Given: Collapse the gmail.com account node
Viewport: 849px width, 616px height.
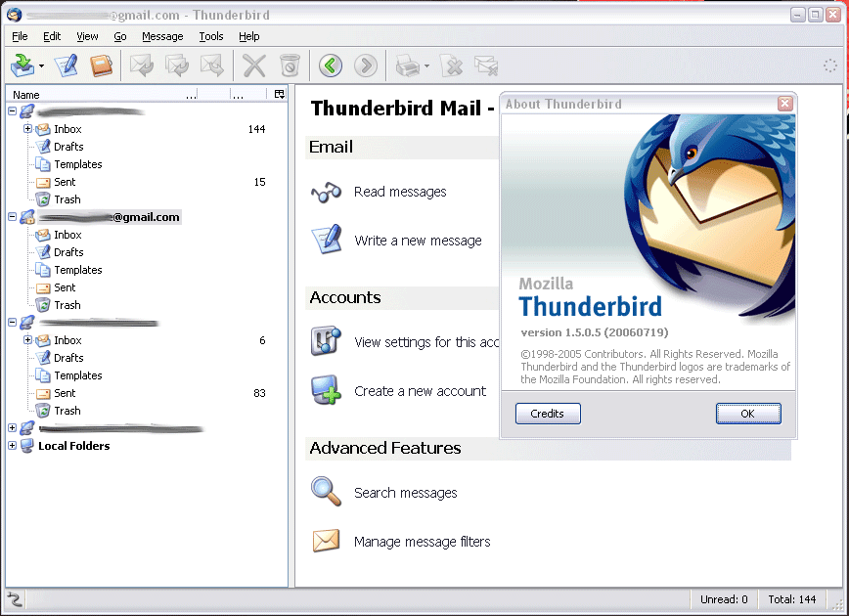Looking at the screenshot, I should click(12, 216).
